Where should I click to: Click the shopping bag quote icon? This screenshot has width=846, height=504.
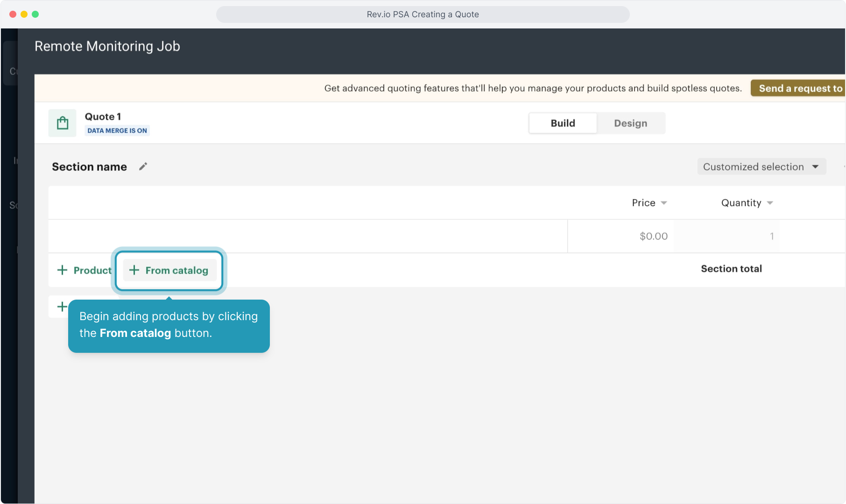click(63, 123)
